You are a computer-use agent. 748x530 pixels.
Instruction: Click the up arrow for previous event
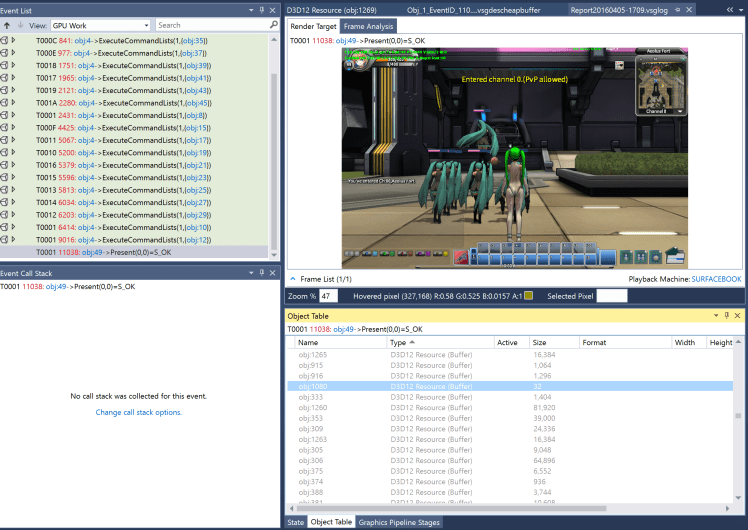(6, 25)
